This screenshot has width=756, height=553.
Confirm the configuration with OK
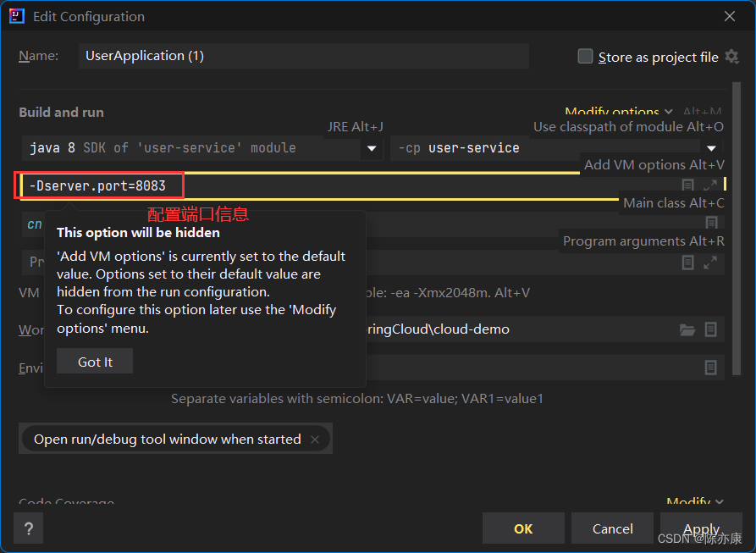[523, 529]
